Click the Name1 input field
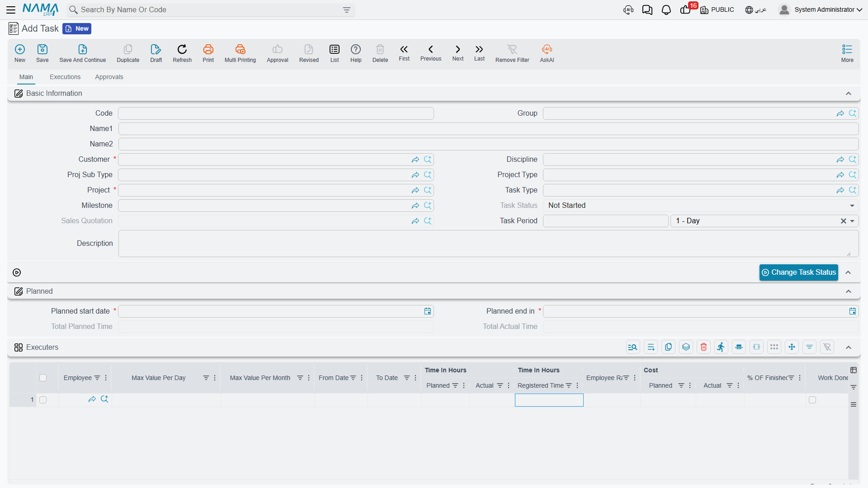Screen dimensions: 868x488 tap(488, 129)
